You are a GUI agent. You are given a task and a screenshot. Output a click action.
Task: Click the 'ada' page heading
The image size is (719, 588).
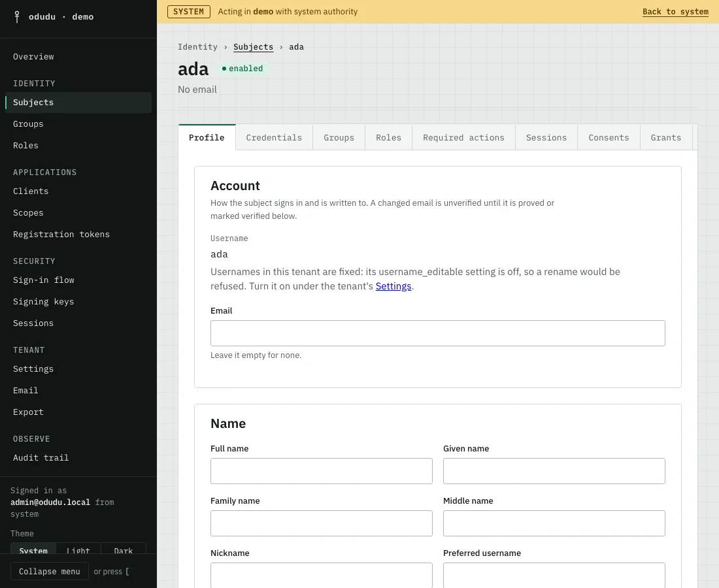193,69
